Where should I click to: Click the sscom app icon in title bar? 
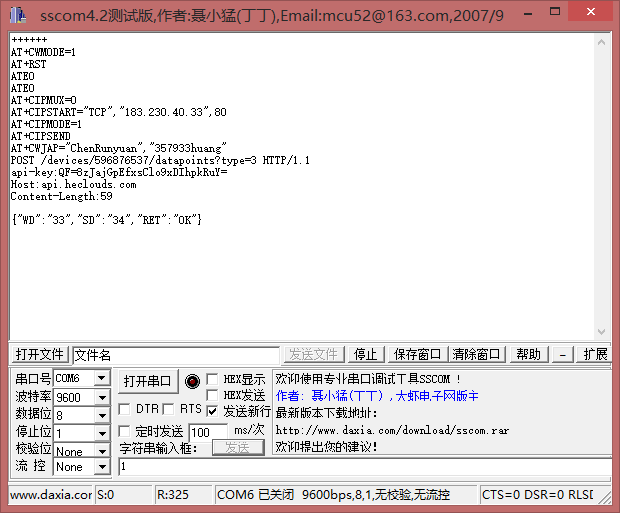(x=18, y=15)
